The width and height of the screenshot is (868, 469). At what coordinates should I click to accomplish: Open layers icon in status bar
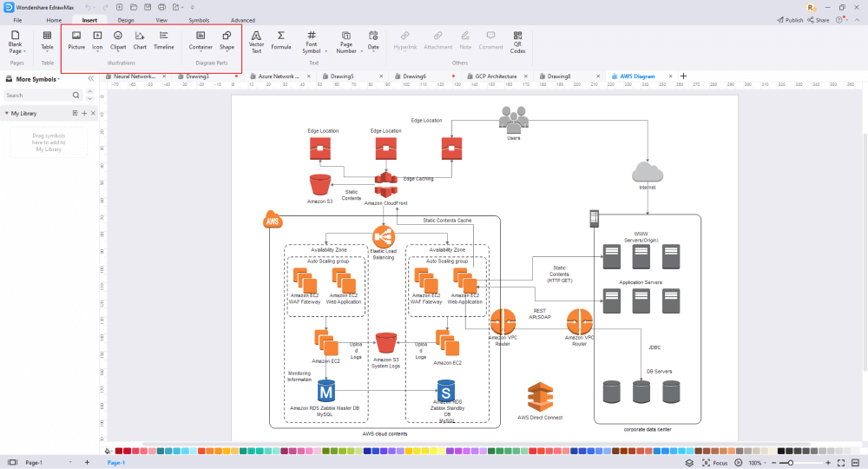(689, 463)
